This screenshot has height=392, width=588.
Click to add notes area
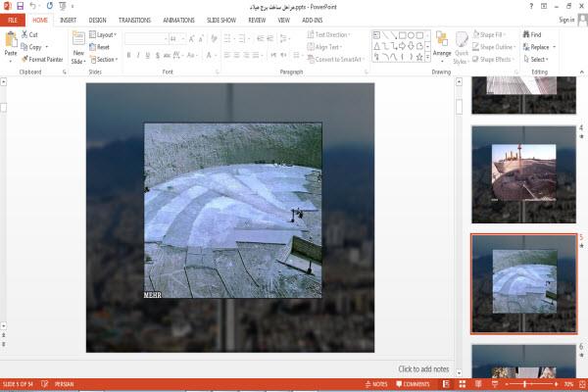(x=423, y=369)
